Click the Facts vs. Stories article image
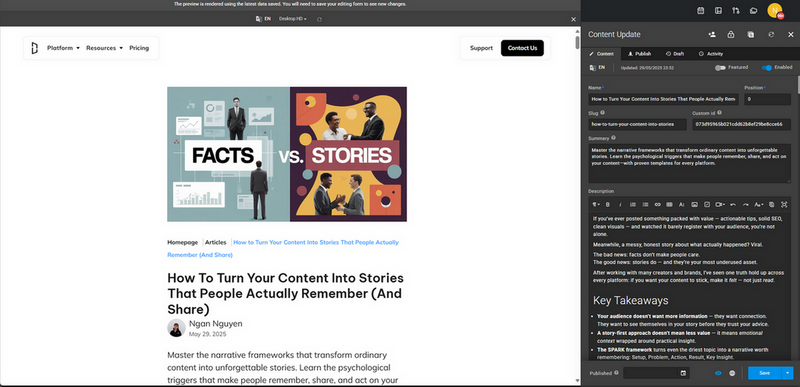This screenshot has width=800, height=387. [287, 154]
